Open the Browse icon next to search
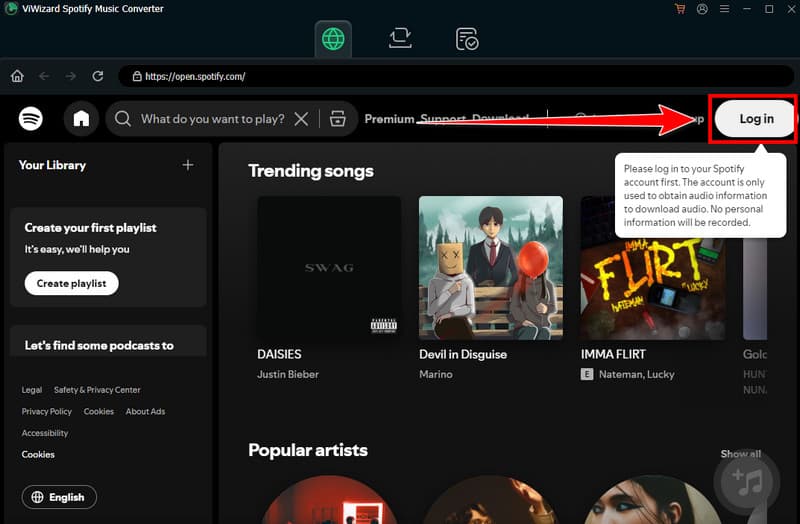The image size is (800, 524). [x=337, y=119]
